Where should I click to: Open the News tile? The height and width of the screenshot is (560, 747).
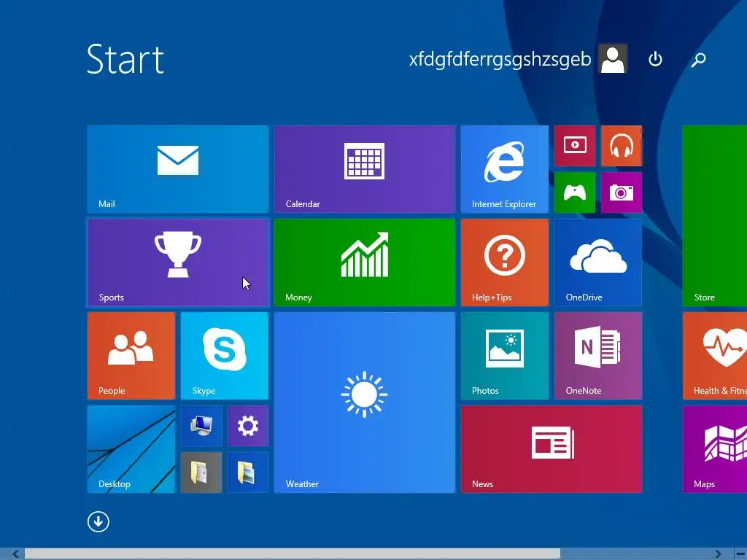pos(551,449)
